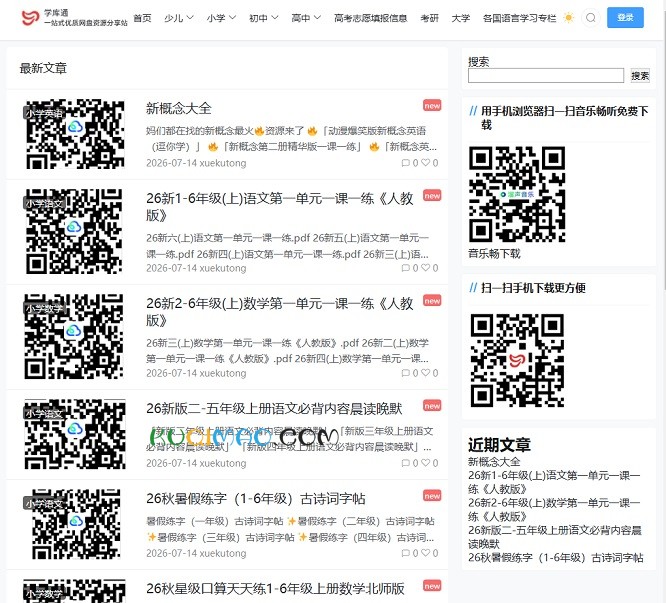This screenshot has width=666, height=603.
Task: Click xuekutong author on 新概念大全 row
Action: point(223,163)
